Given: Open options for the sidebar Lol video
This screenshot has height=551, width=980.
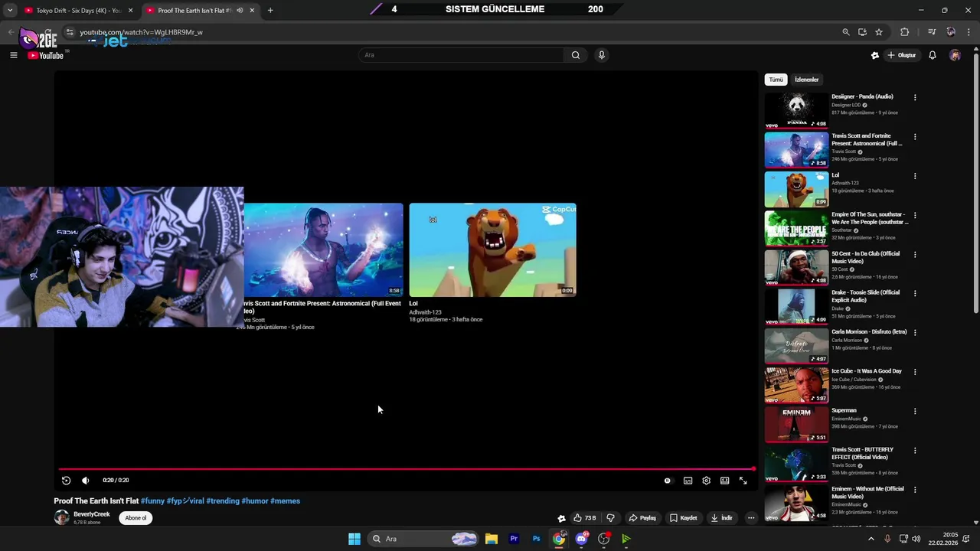Looking at the screenshot, I should click(x=915, y=176).
